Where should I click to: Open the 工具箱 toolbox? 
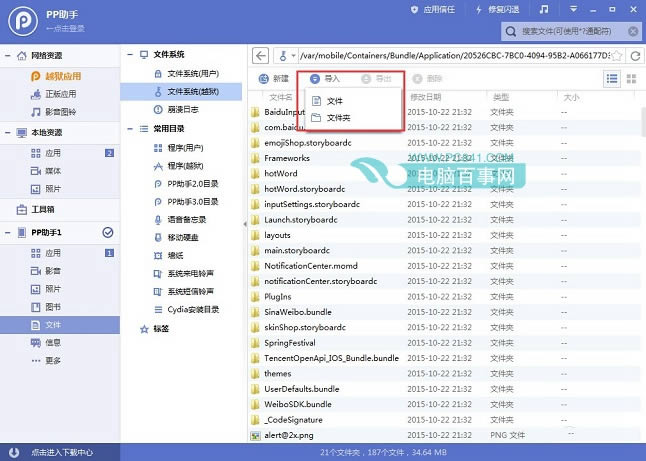(35, 210)
